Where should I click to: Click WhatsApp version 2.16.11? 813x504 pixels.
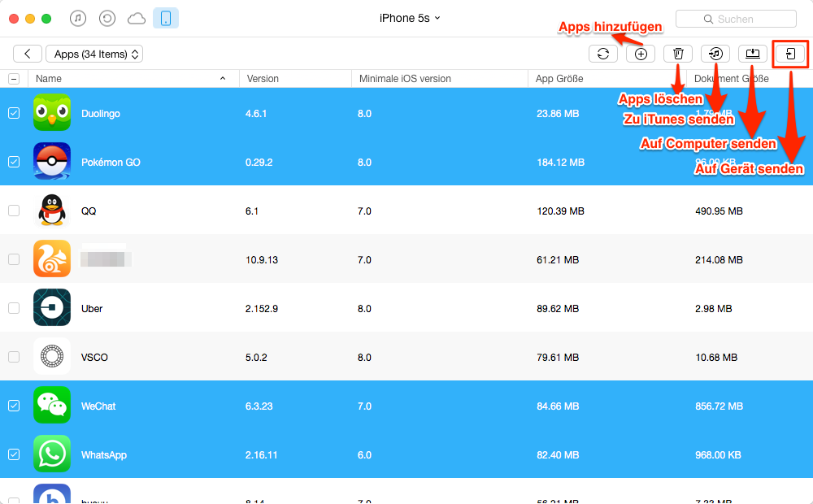261,454
